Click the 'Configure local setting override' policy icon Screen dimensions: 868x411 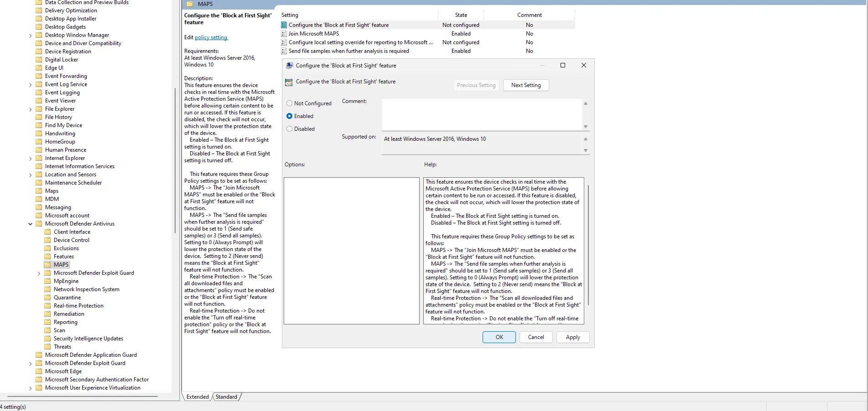284,42
